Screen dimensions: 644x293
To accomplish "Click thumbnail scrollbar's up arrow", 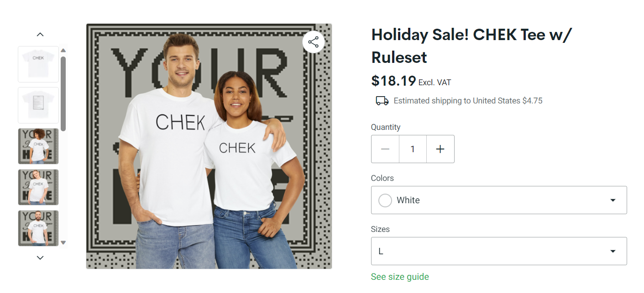I will coord(63,50).
